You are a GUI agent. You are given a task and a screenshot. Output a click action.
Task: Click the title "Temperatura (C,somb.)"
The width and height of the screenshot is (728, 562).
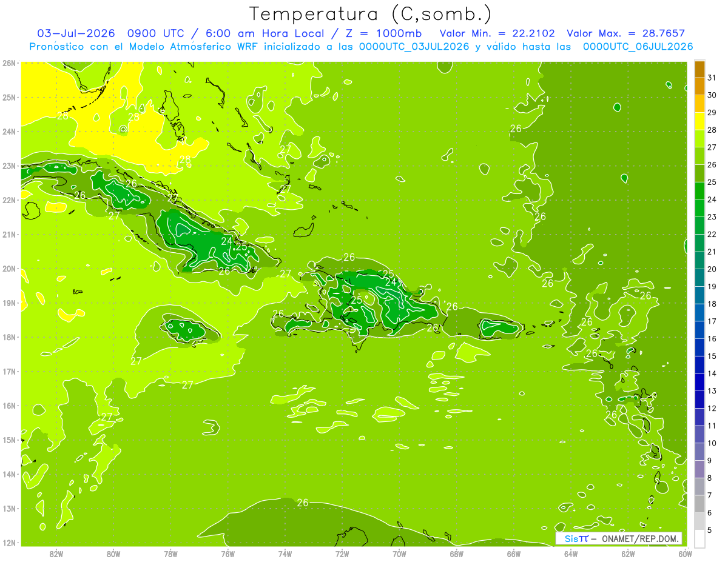tap(370, 14)
